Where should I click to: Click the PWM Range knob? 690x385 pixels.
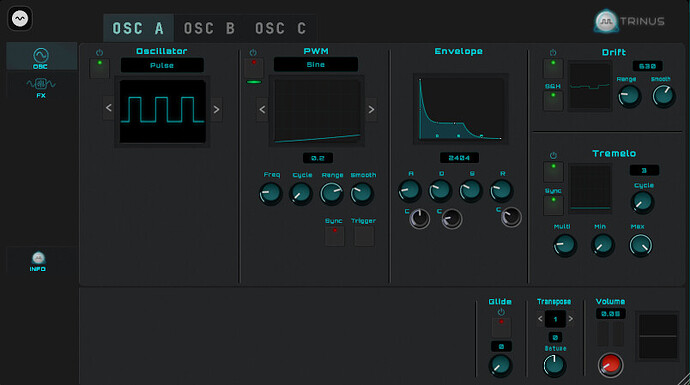(x=331, y=194)
